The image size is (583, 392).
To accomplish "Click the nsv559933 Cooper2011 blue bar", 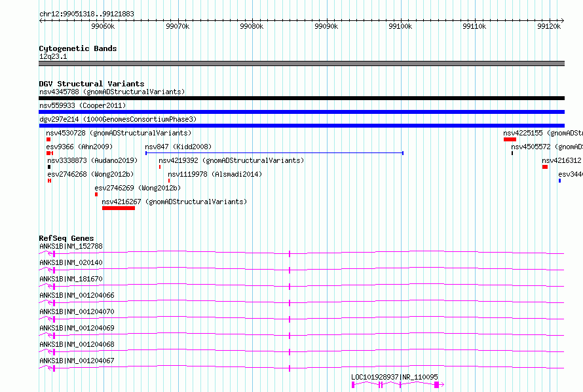I will click(x=301, y=112).
